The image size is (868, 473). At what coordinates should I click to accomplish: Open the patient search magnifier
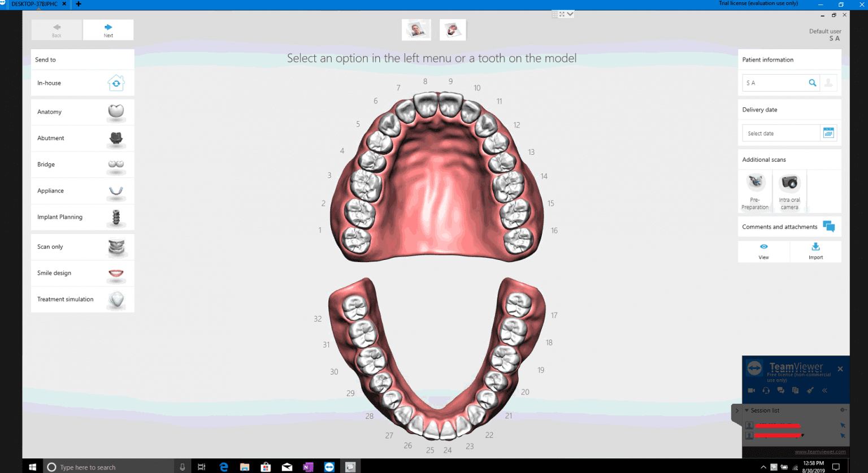click(x=813, y=83)
